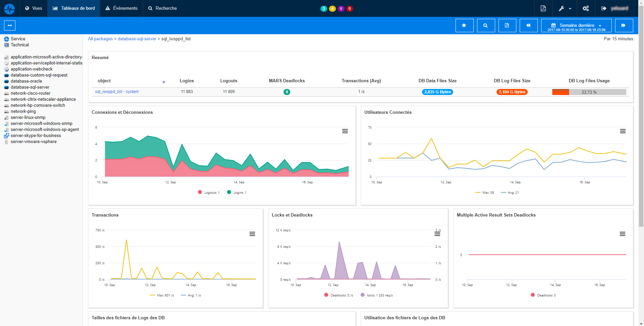644x326 pixels.
Task: Toggle the Logouts legend in Connexions chart
Action: point(208,192)
